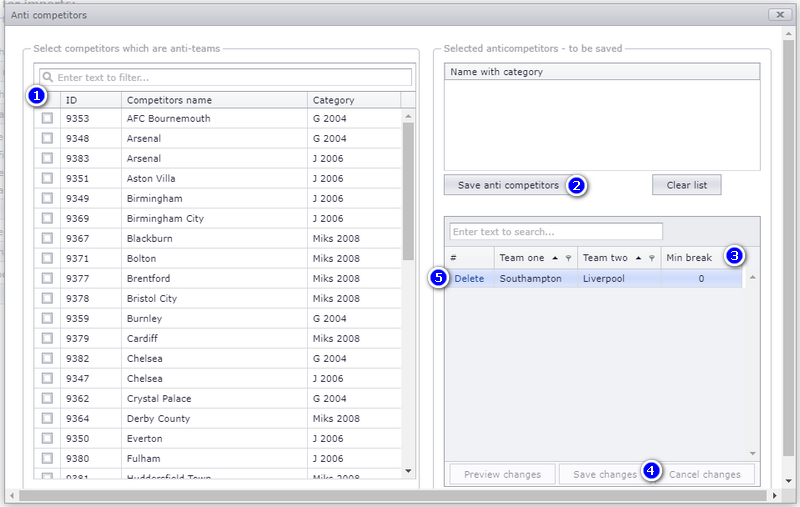Click the competitor list scrollbar thumb
Image resolution: width=800 pixels, height=507 pixels.
(408, 191)
